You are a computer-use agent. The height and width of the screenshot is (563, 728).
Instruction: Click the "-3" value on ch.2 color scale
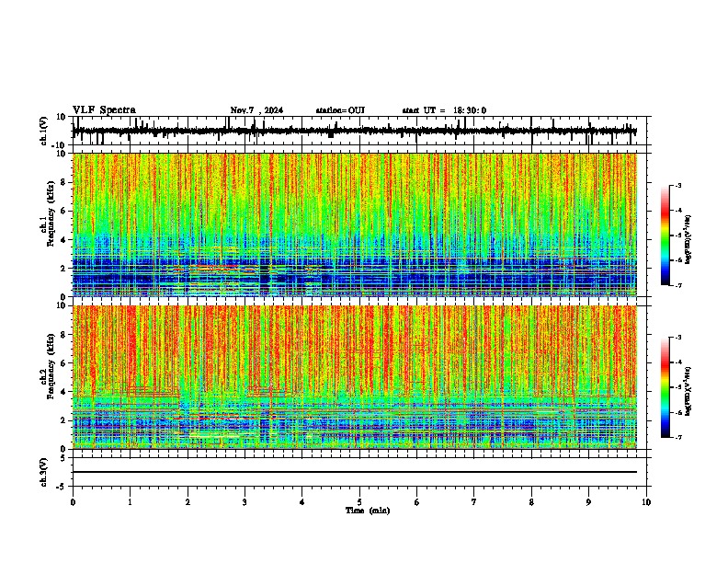coord(678,338)
